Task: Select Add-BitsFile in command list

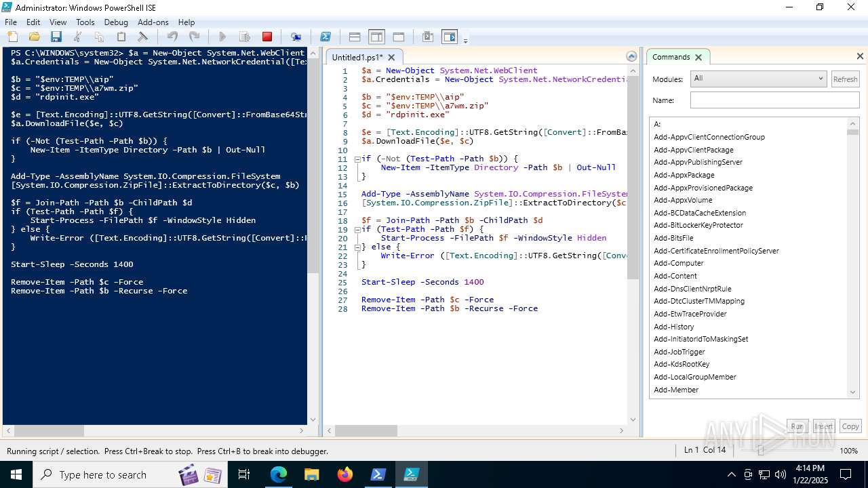Action: (x=673, y=238)
